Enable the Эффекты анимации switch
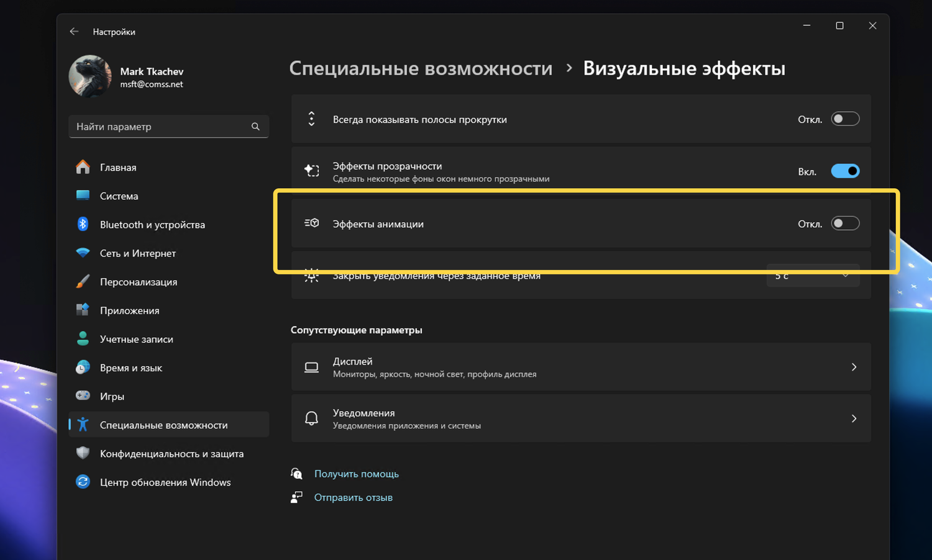 845,224
